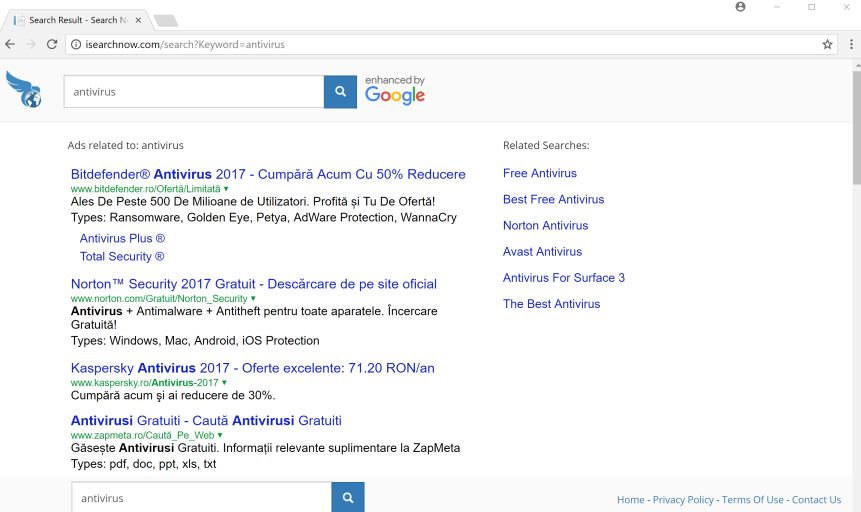Go back with the browser back arrow
The width and height of the screenshot is (861, 512).
[x=10, y=44]
